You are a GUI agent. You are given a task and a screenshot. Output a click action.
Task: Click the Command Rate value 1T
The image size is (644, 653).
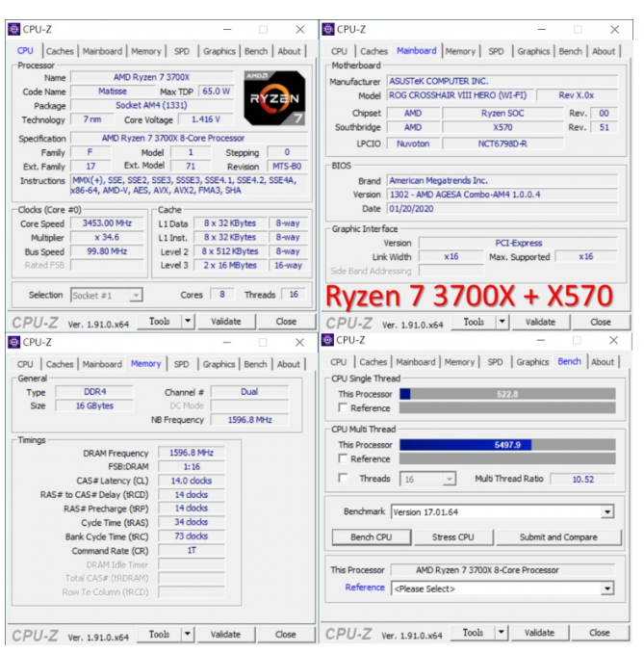pyautogui.click(x=191, y=551)
